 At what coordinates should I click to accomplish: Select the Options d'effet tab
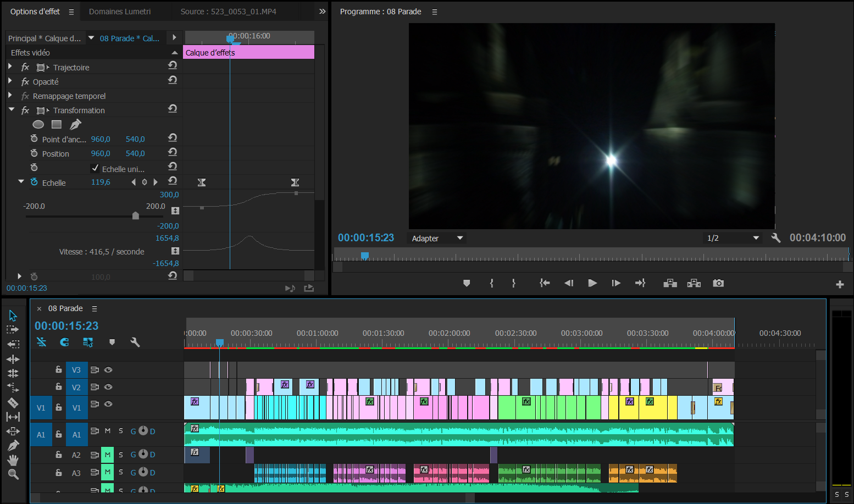pos(35,11)
